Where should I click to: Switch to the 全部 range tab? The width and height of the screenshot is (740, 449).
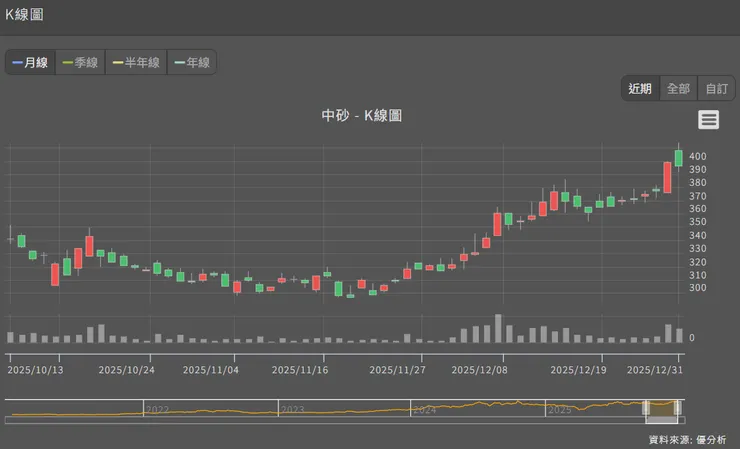[x=678, y=88]
